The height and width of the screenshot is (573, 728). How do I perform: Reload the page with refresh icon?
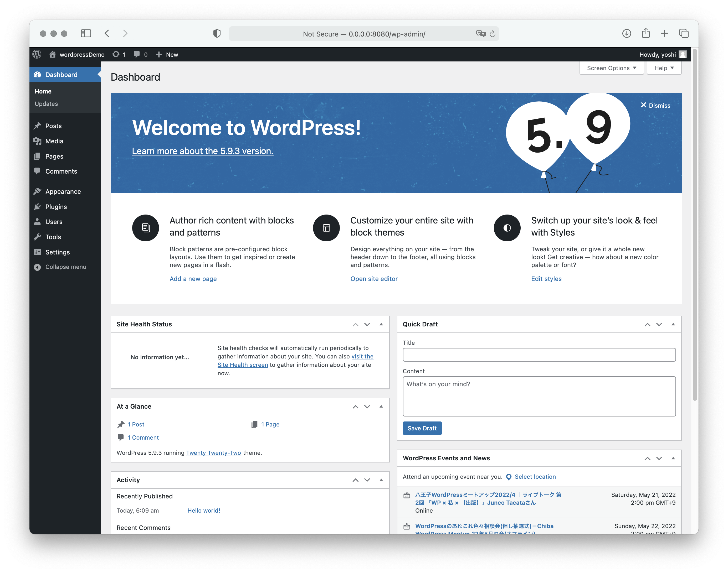492,34
